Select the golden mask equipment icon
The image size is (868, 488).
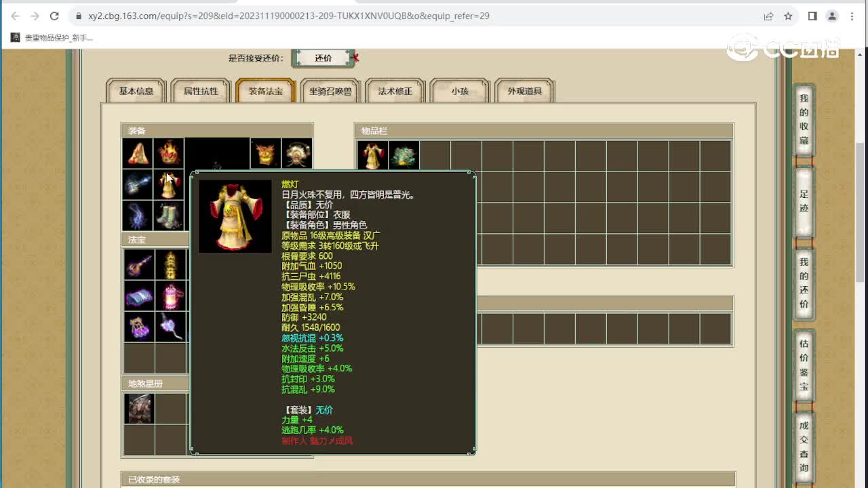pyautogui.click(x=265, y=154)
